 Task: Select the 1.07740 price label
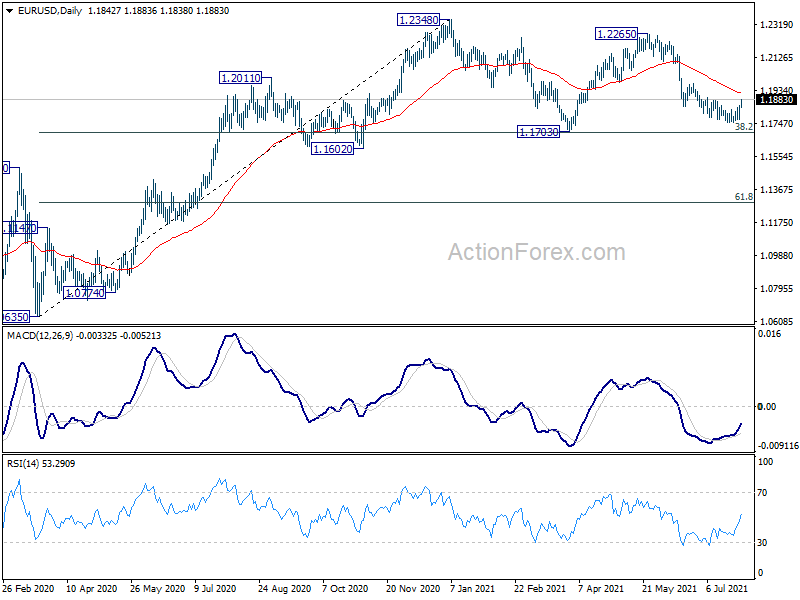pyautogui.click(x=85, y=293)
